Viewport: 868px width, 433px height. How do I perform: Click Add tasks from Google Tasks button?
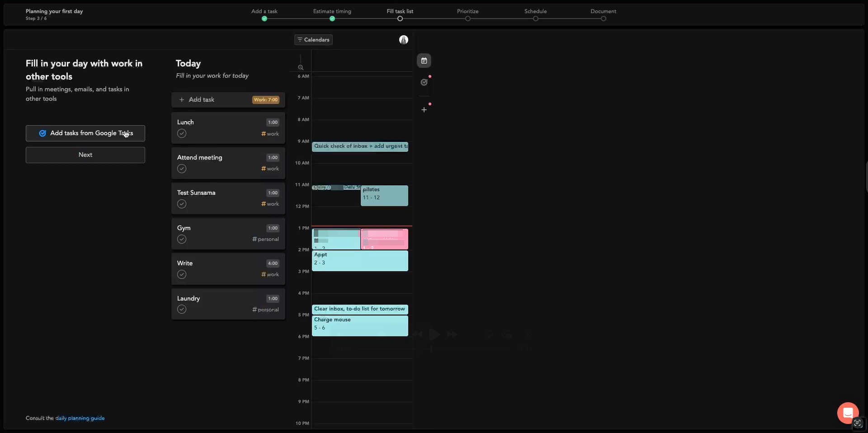(x=85, y=133)
